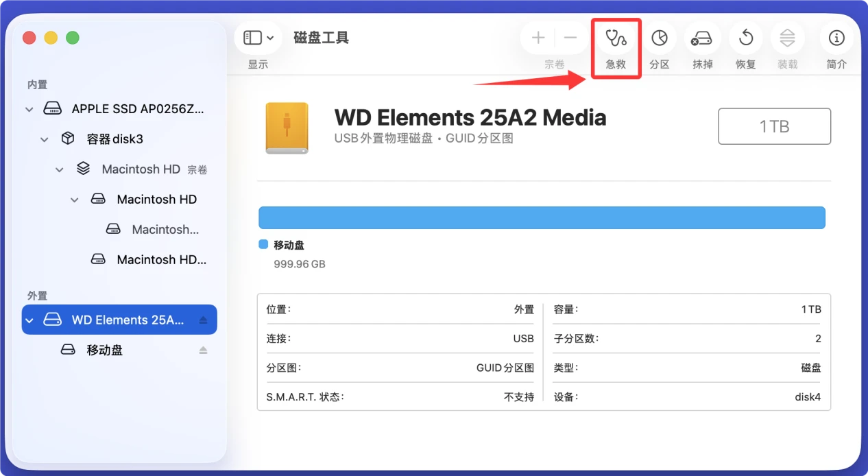
Task: Click the S.M.A.R.T. 状态 value 不支持
Action: [x=519, y=396]
